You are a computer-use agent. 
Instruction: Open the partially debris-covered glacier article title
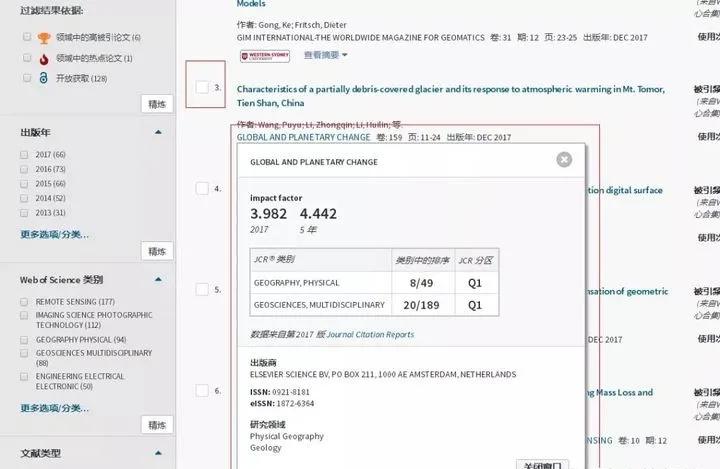pos(450,96)
